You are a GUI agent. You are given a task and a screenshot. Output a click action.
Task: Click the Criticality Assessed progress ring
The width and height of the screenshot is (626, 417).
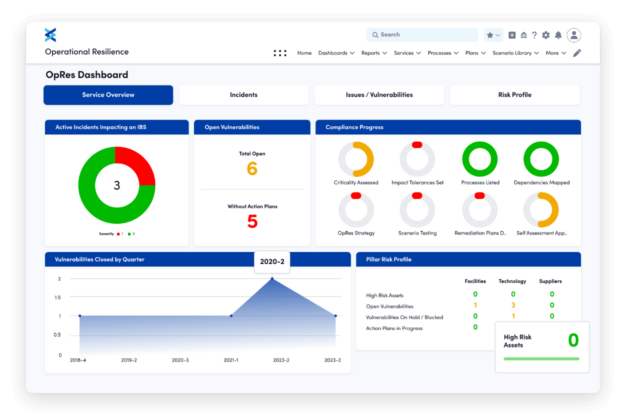click(356, 159)
